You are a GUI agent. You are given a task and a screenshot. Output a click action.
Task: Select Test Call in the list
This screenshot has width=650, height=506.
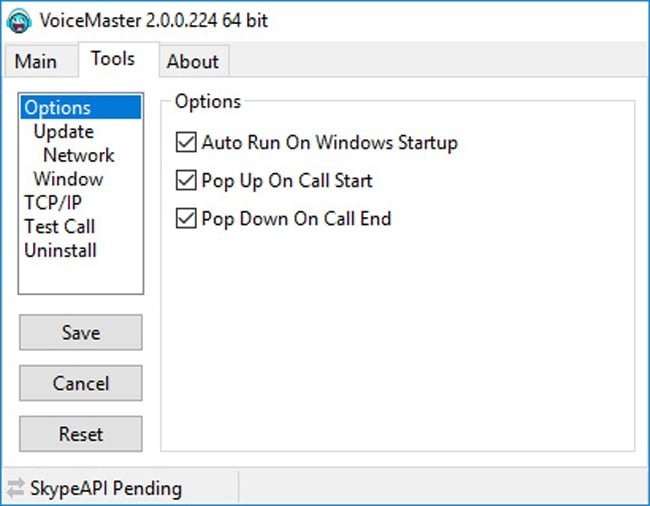[60, 227]
